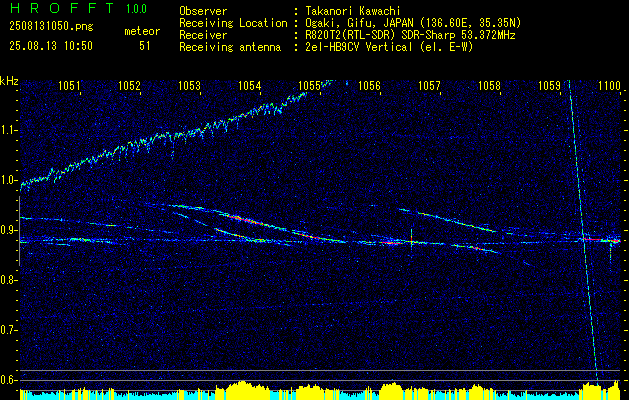Click the Receiver field label
The image size is (629, 400).
click(203, 35)
